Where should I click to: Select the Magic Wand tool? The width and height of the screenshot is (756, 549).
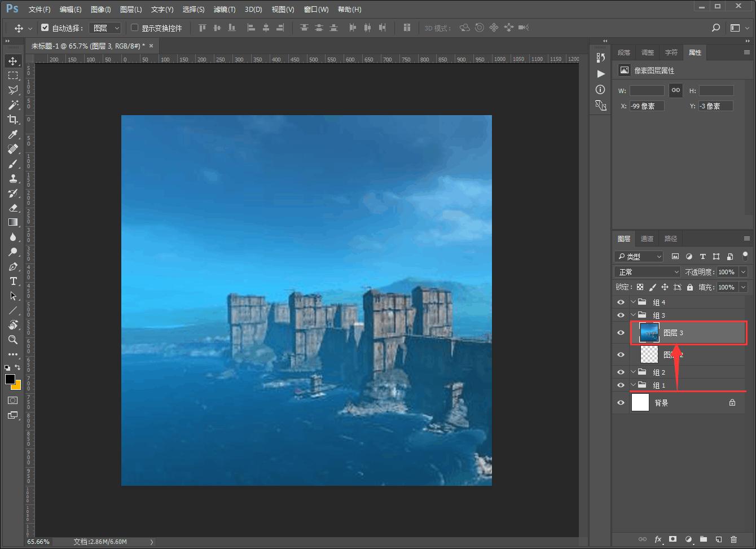pyautogui.click(x=13, y=105)
